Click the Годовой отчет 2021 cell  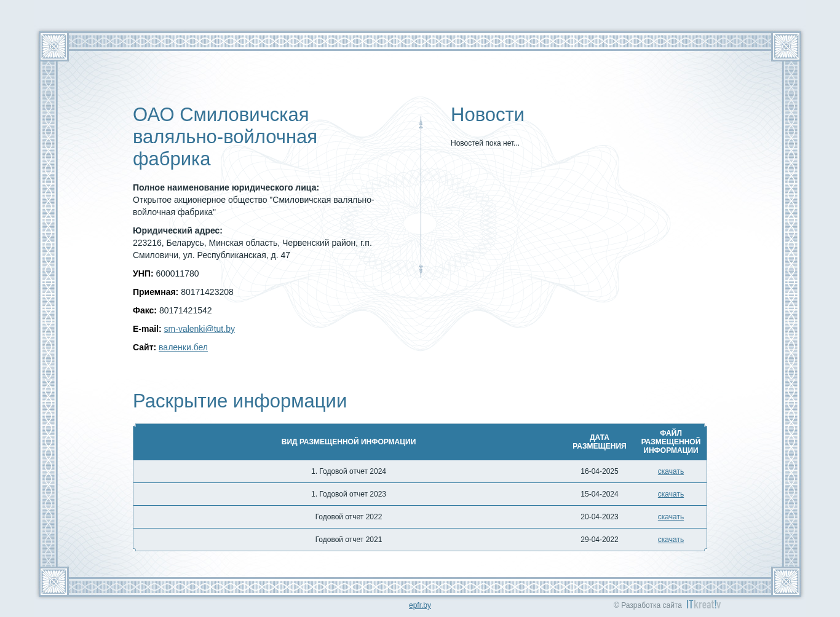(x=349, y=540)
